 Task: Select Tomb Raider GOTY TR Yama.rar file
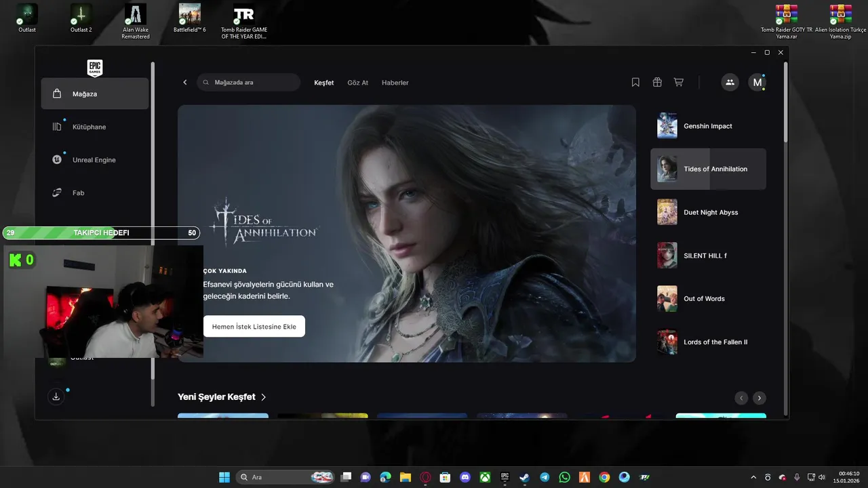787,22
